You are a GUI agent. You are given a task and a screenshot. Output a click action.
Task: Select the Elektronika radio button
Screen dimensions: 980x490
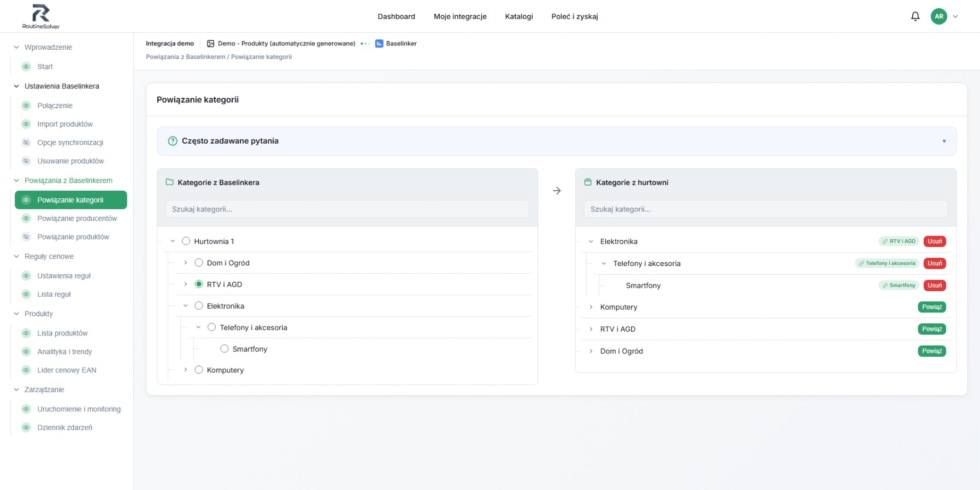click(x=199, y=306)
